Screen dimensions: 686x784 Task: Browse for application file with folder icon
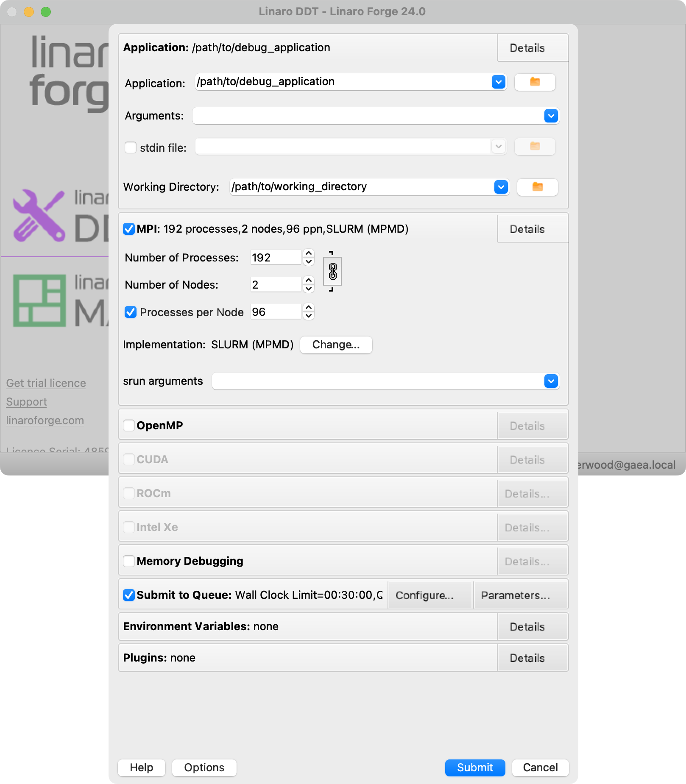[x=535, y=82]
